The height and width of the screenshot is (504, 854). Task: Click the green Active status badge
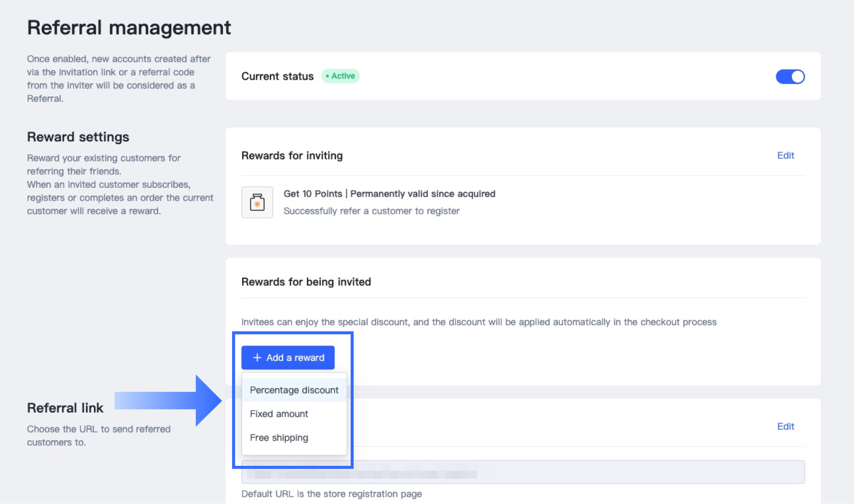point(341,76)
